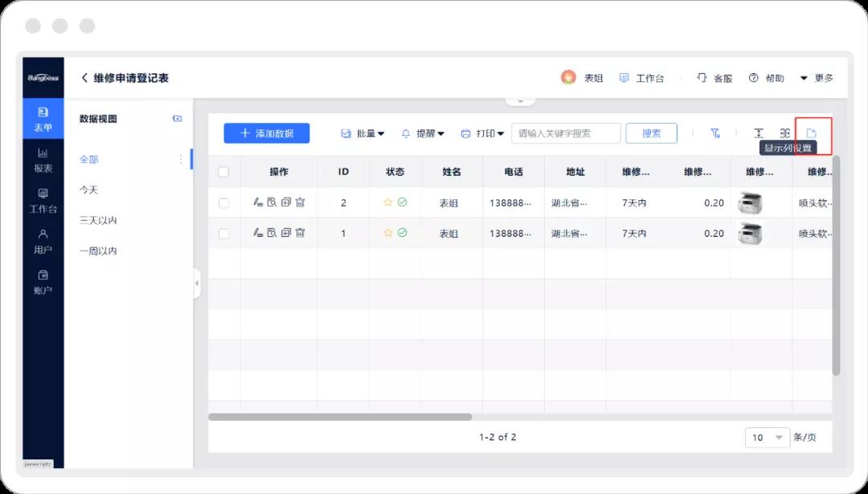Open the column display settings icon
The image size is (868, 494).
(x=812, y=133)
